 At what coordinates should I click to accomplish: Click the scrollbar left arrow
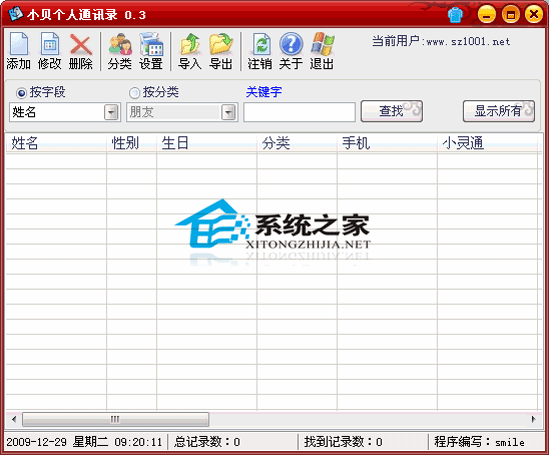(x=14, y=419)
